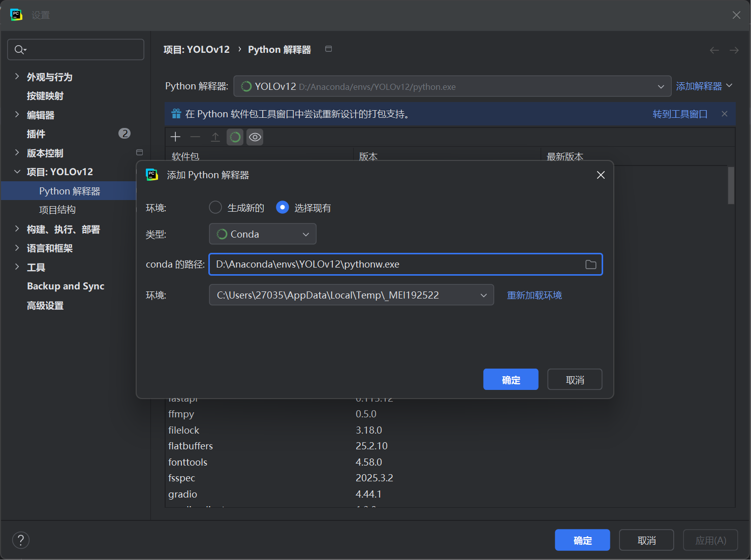The image size is (751, 560).
Task: Toggle the Conda package manager icon
Action: point(235,137)
